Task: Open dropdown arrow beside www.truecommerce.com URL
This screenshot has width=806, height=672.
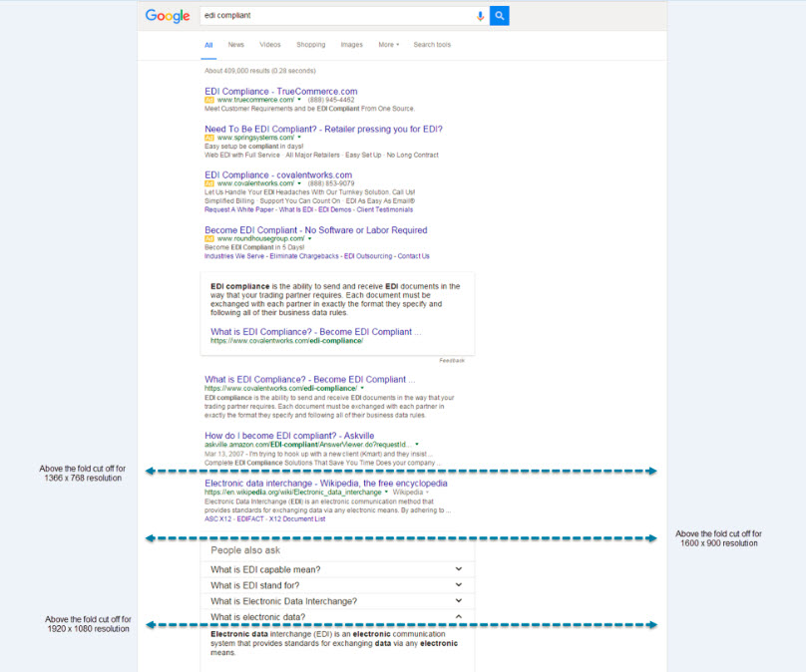Action: 299,100
